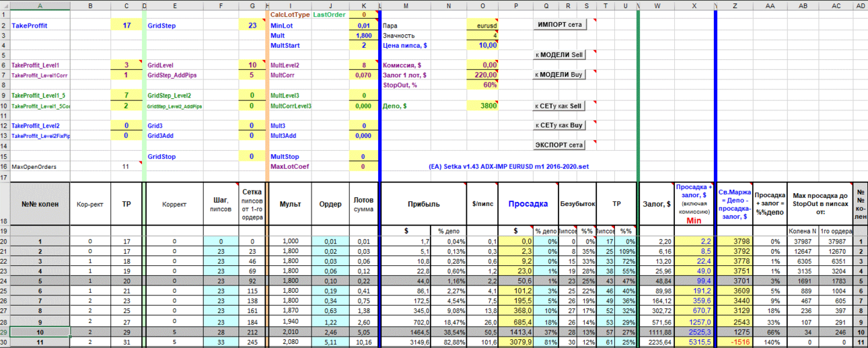
Task: Select column K header
Action: tap(363, 5)
